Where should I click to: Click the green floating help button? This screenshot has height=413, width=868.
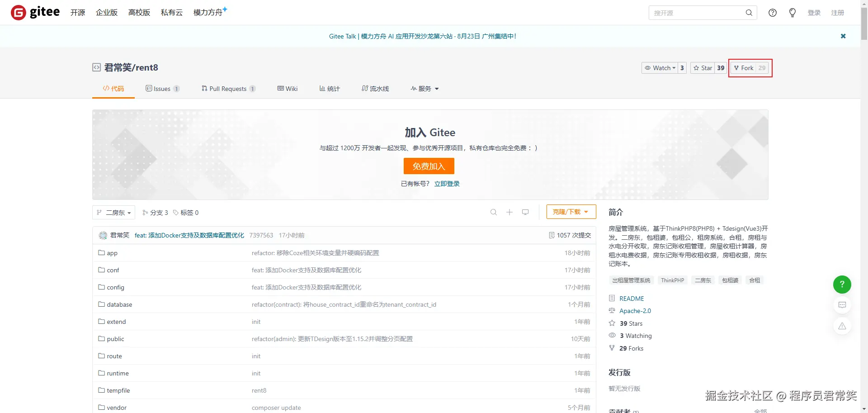pos(842,285)
